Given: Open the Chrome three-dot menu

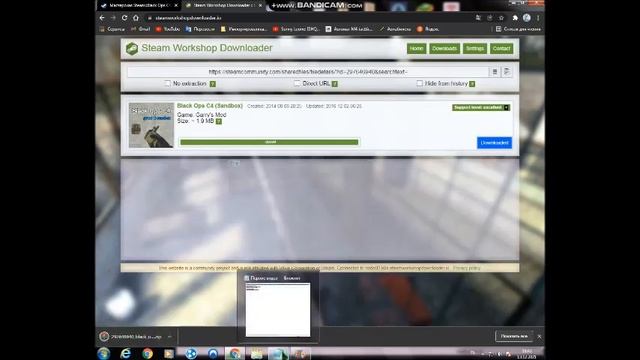Looking at the screenshot, I should tap(538, 18).
